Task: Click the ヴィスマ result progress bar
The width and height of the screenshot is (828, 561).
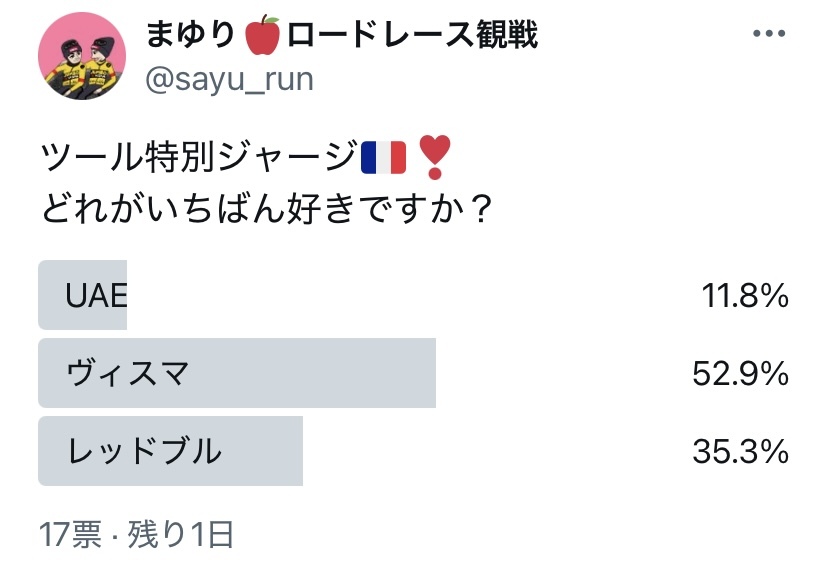Action: tap(237, 373)
